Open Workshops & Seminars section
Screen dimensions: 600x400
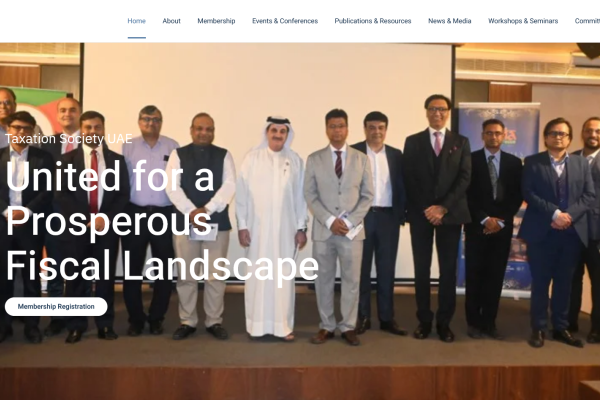click(523, 21)
